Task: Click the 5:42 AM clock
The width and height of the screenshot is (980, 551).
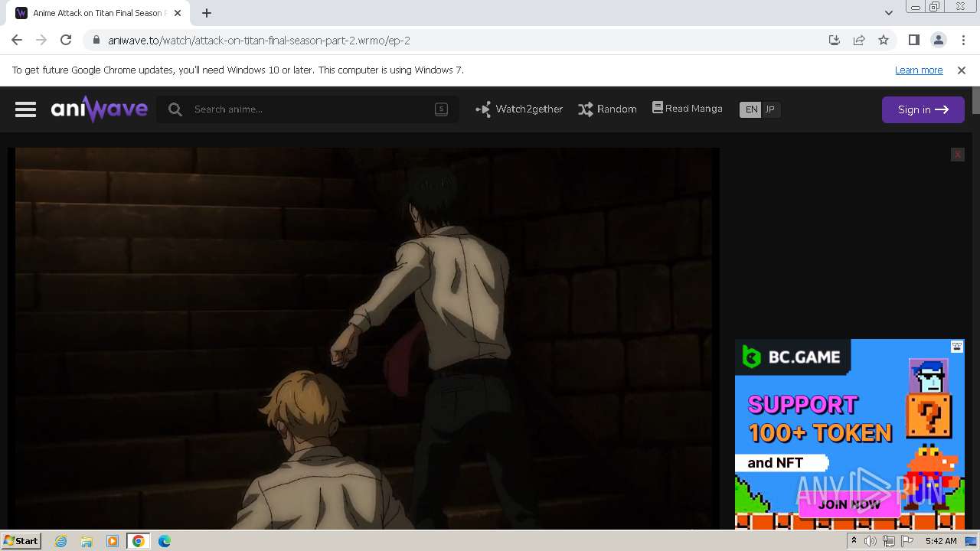Action: click(941, 541)
